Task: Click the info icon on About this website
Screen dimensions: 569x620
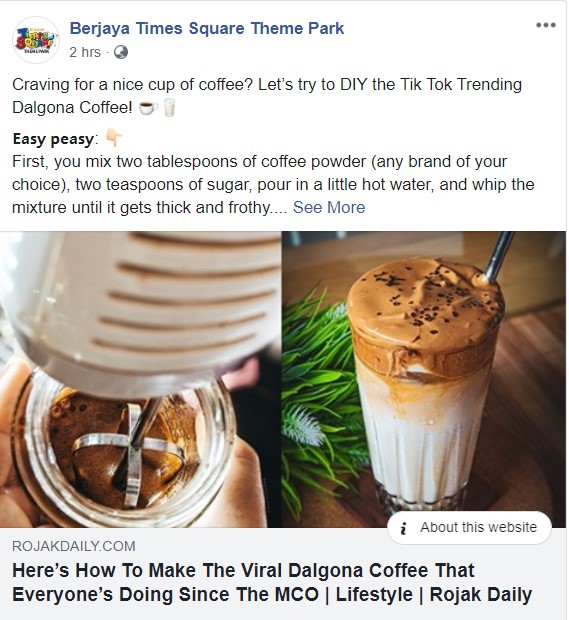Action: tap(403, 528)
